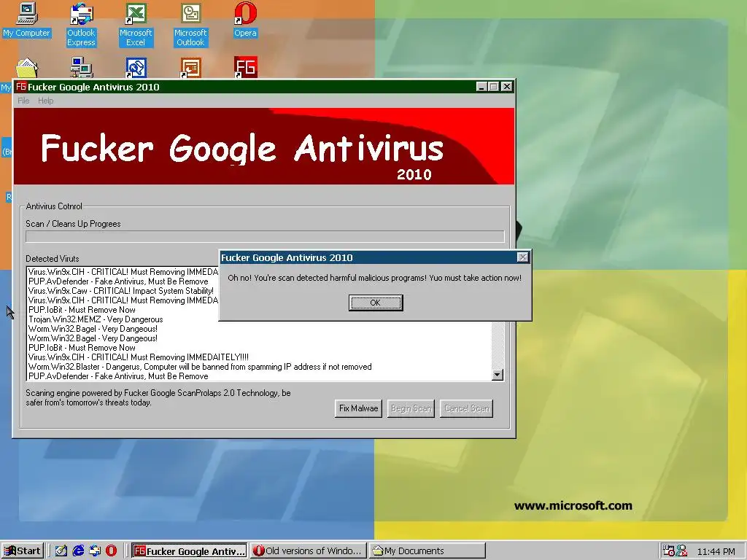747x560 pixels.
Task: Minimize the antivirus main window
Action: click(x=481, y=87)
